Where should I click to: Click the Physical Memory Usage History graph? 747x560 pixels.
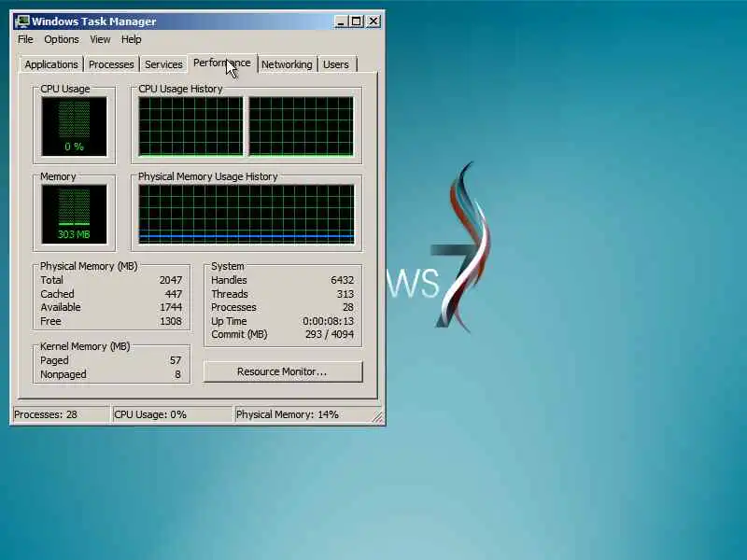[x=247, y=215]
